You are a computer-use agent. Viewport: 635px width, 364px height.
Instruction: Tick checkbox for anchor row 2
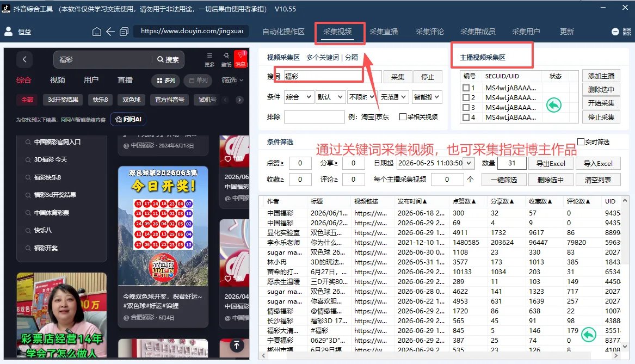click(466, 97)
